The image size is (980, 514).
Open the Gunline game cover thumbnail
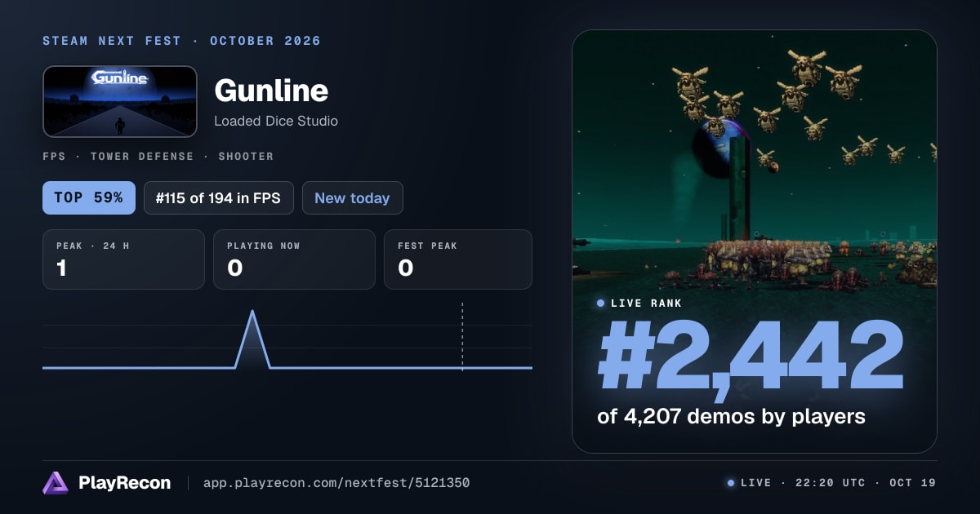point(120,101)
